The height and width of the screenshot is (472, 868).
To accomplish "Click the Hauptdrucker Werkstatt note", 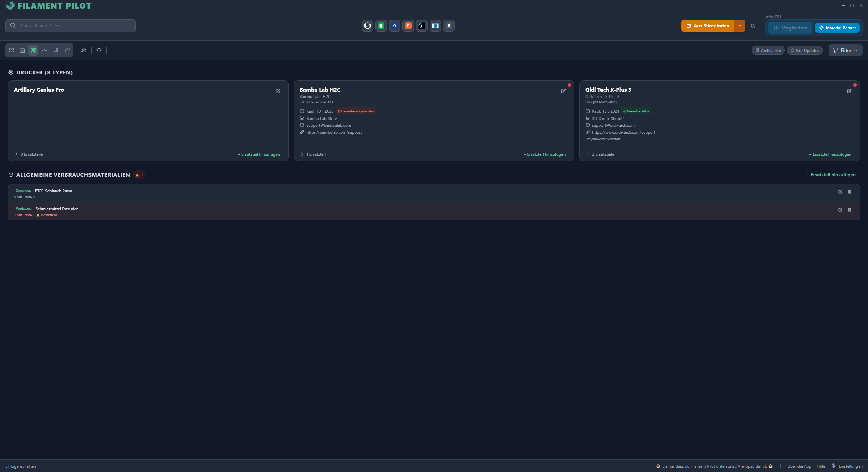I will click(x=603, y=139).
